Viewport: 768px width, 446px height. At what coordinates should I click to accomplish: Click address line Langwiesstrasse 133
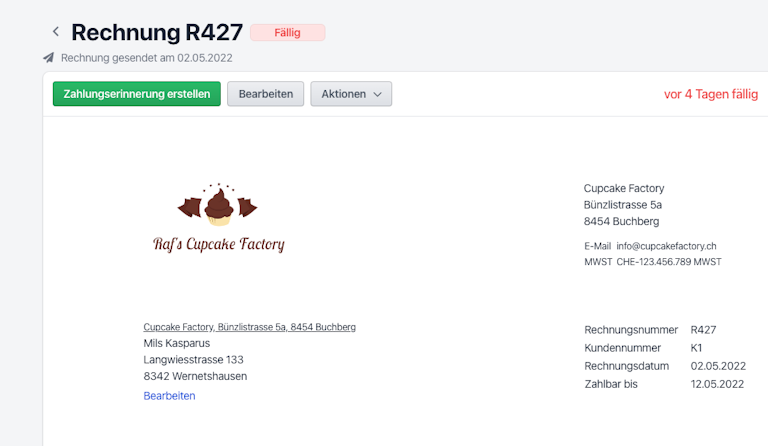tap(193, 360)
